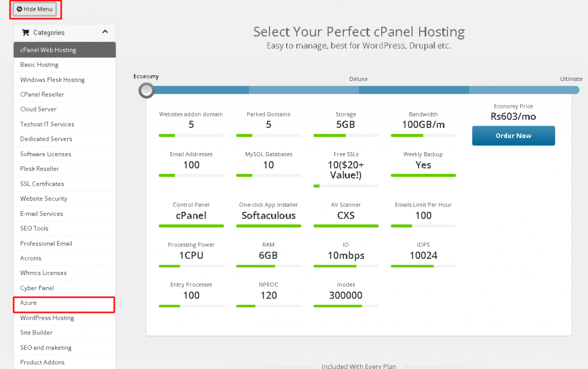Select the Cloud Server category
This screenshot has width=588, height=369.
[x=38, y=109]
